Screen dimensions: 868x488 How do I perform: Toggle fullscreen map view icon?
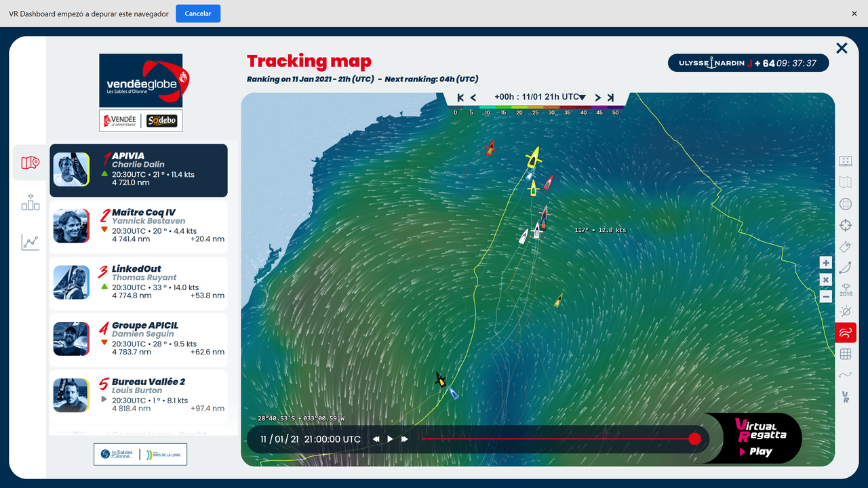click(x=846, y=161)
